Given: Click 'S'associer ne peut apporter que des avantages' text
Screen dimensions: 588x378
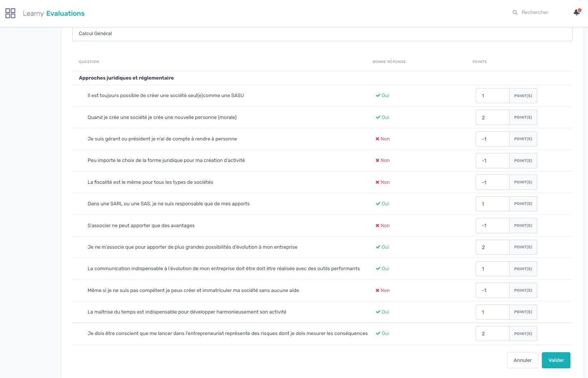Looking at the screenshot, I should [x=141, y=226].
